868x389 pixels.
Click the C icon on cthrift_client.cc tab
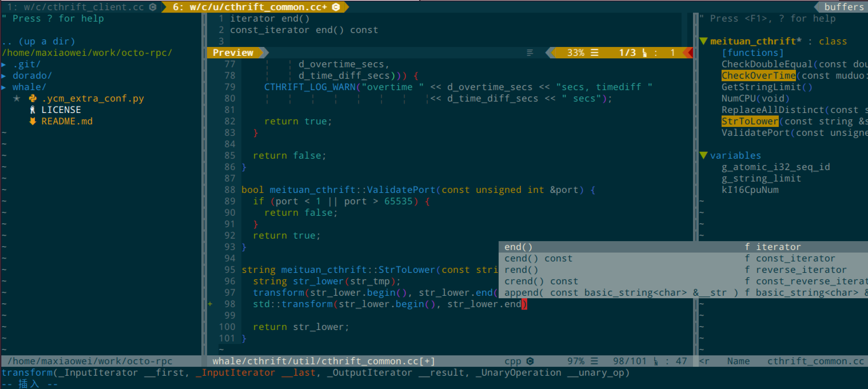[x=153, y=7]
